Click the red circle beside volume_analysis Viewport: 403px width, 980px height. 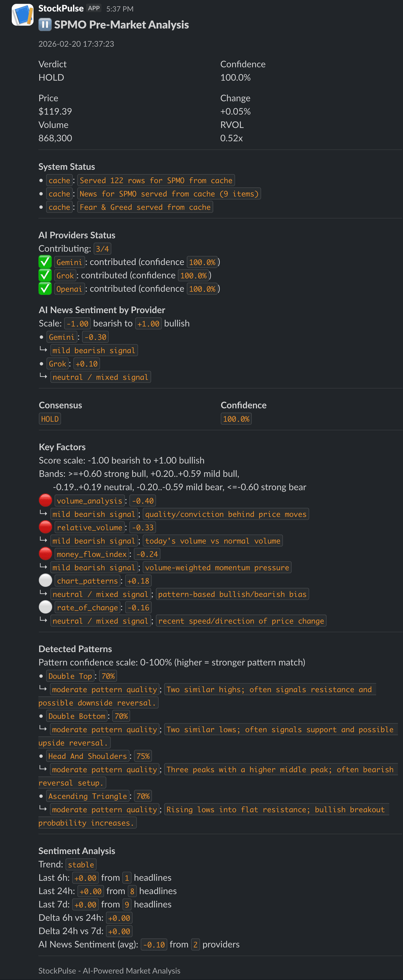pos(45,500)
